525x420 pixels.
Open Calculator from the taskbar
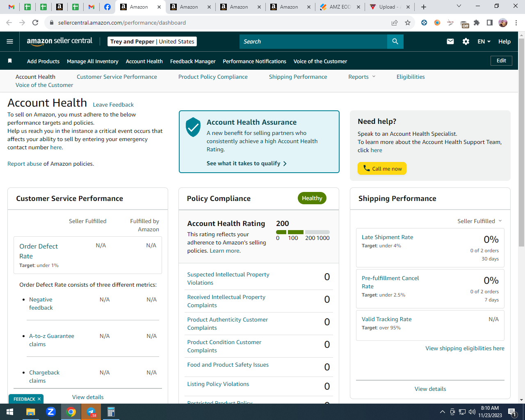[x=111, y=412]
